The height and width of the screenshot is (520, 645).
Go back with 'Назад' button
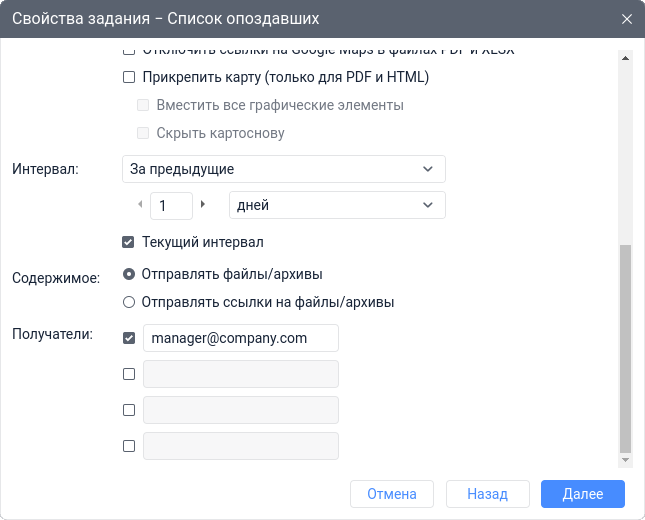pos(487,494)
